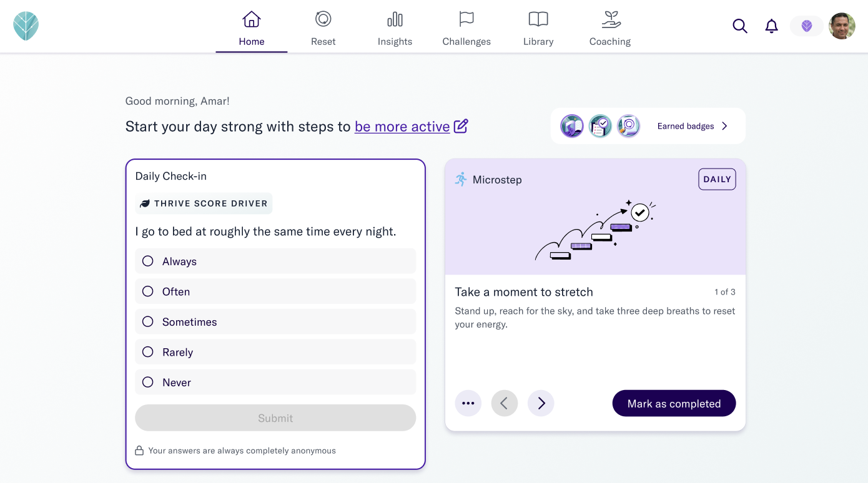Switch to the Insights tab

395,29
